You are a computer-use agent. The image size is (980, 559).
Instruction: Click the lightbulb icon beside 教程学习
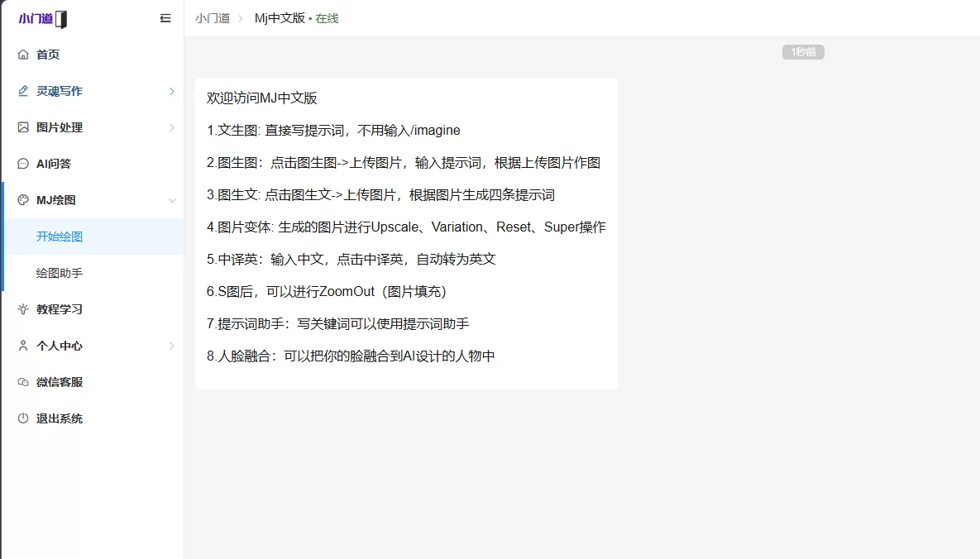click(23, 309)
